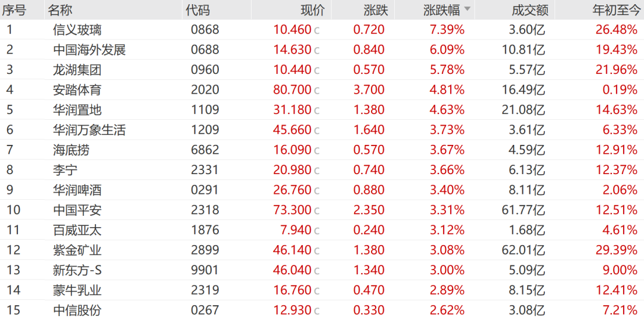The width and height of the screenshot is (644, 319).
Task: Select the 安踏体育 stock name
Action: coord(78,90)
